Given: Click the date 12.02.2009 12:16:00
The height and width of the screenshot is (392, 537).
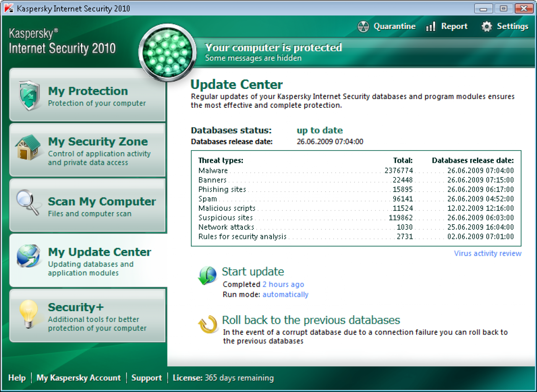Looking at the screenshot, I should point(480,208).
